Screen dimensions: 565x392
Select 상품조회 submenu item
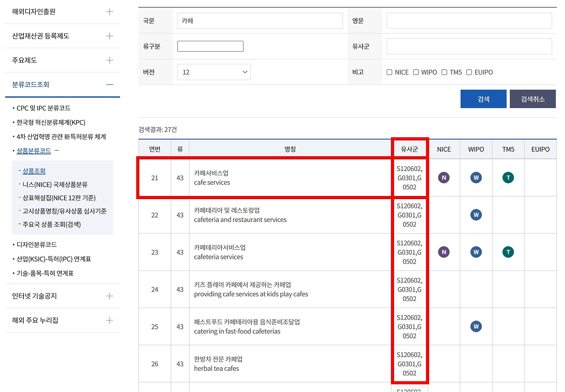pyautogui.click(x=34, y=171)
